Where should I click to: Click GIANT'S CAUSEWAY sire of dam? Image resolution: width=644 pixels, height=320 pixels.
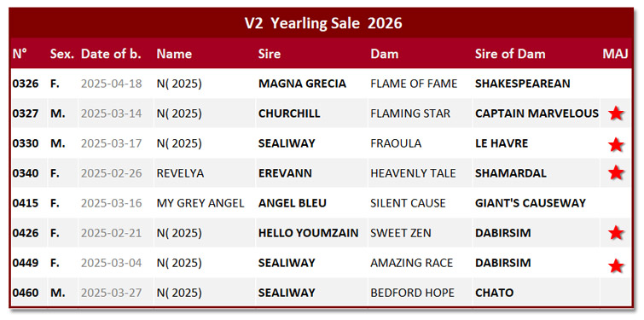[531, 203]
